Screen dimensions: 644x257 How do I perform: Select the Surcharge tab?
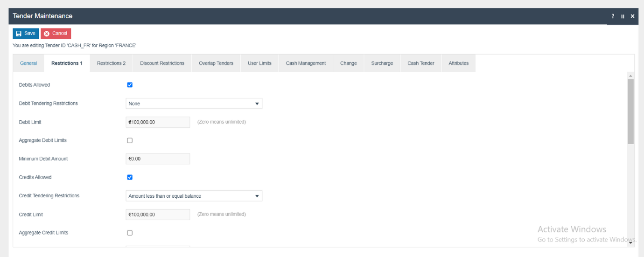point(382,63)
